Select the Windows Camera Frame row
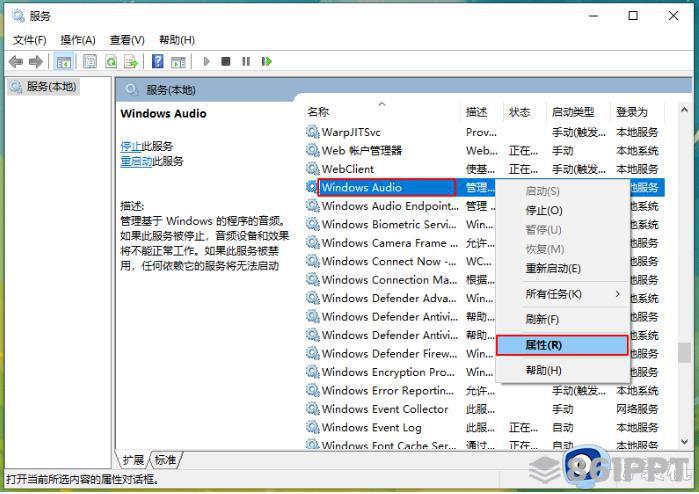Screen dimensions: 699x494 (485, 243)
